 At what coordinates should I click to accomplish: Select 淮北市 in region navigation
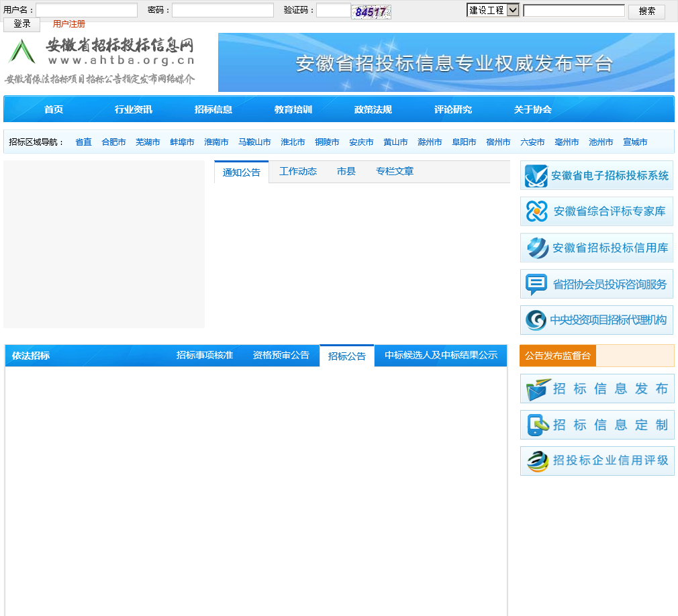coord(293,142)
